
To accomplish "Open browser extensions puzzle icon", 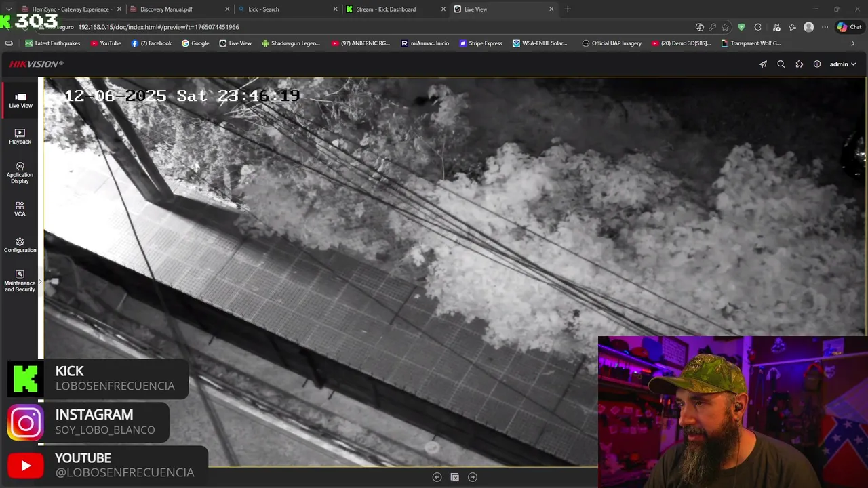I will 758,27.
